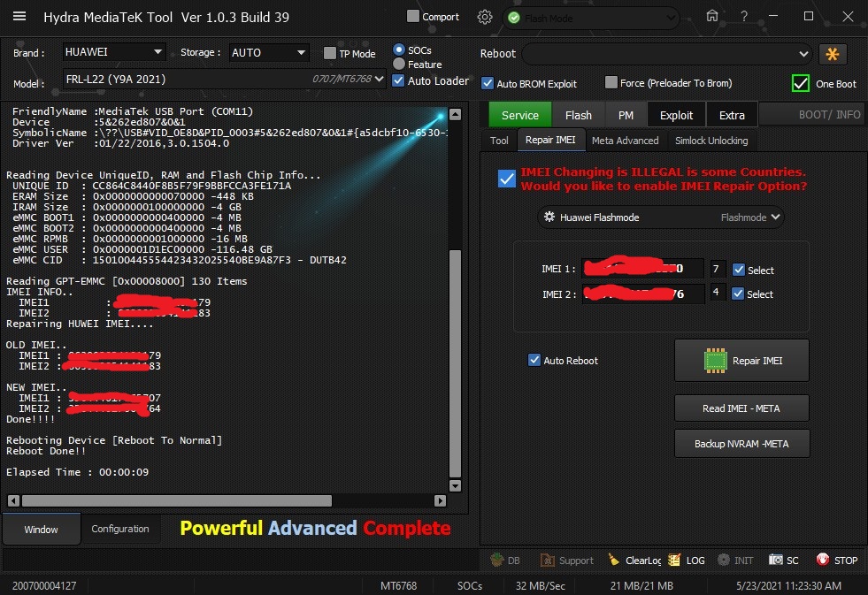Screen dimensions: 868x595
Task: Open the Simlock Unlocking sub-tab
Action: coord(711,141)
